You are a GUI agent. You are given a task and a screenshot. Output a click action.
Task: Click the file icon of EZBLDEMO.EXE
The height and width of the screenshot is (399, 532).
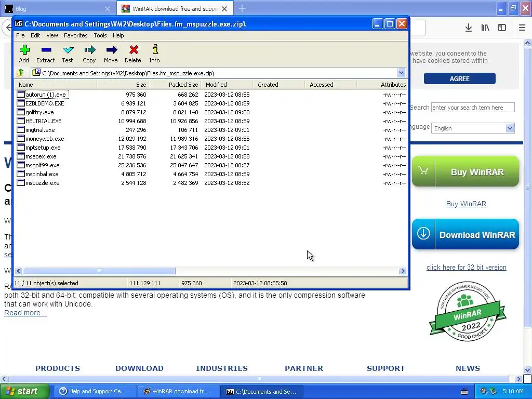tap(21, 103)
